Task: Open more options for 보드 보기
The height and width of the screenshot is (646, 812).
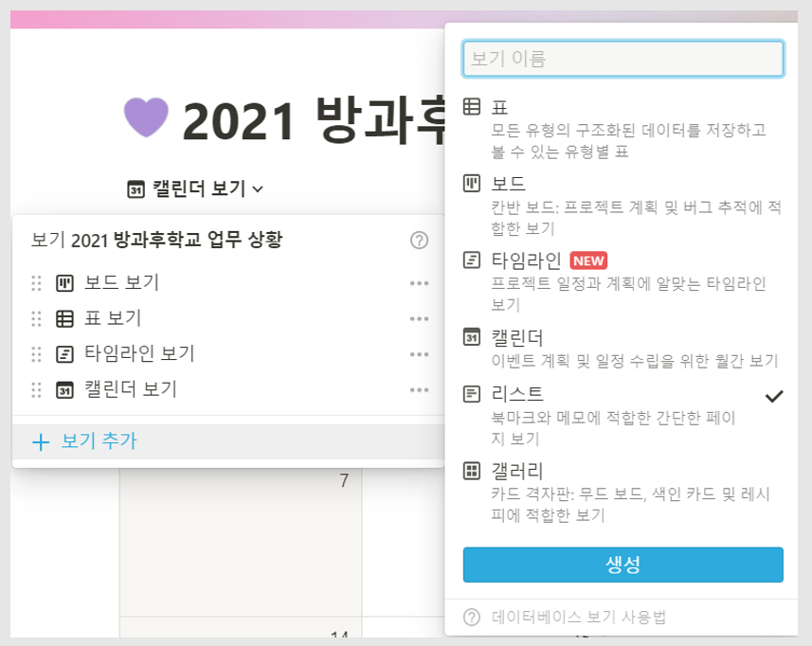Action: click(419, 283)
